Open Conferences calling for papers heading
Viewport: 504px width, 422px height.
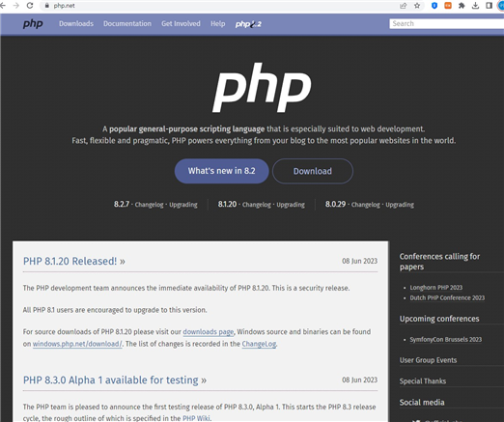[x=439, y=262]
